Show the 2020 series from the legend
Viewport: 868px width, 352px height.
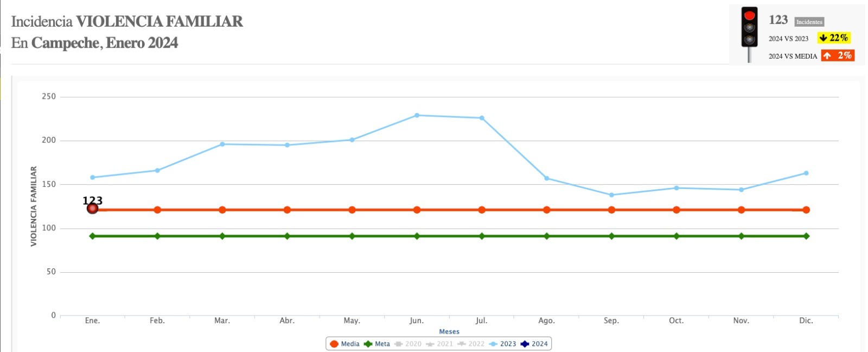408,344
